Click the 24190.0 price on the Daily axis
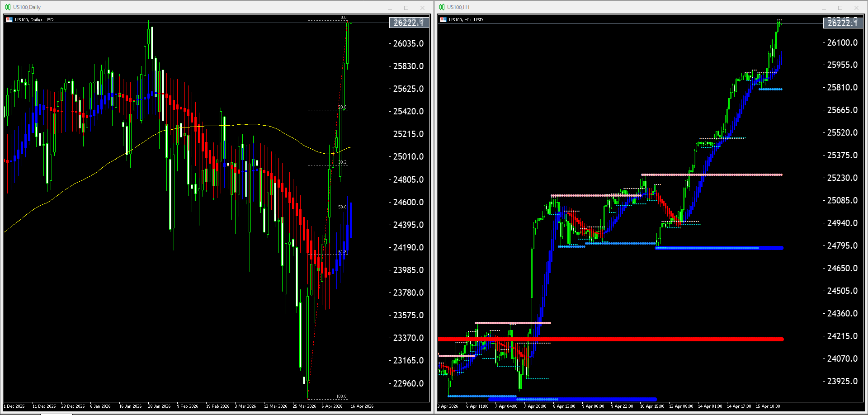The width and height of the screenshot is (868, 415). click(408, 247)
